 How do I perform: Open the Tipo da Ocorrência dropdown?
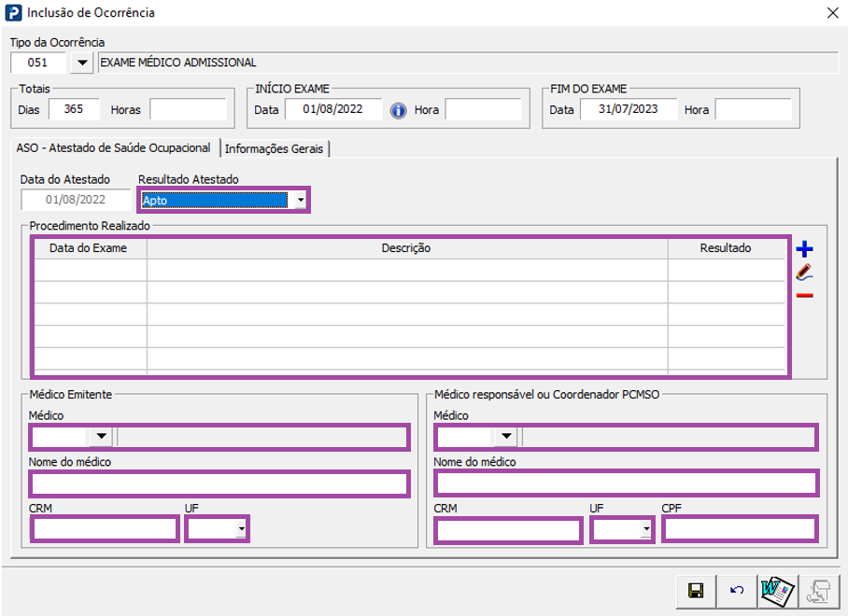coord(82,63)
